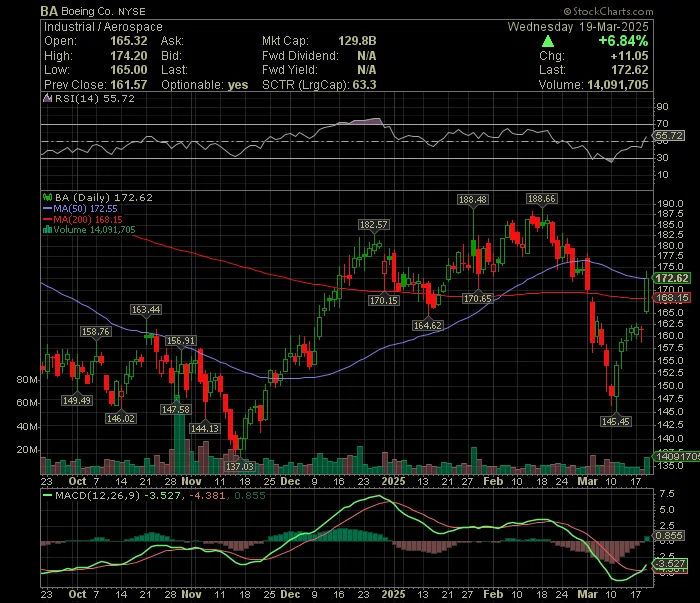Click the Industrial / Aerospace sector label
700x603 pixels.
click(x=103, y=27)
